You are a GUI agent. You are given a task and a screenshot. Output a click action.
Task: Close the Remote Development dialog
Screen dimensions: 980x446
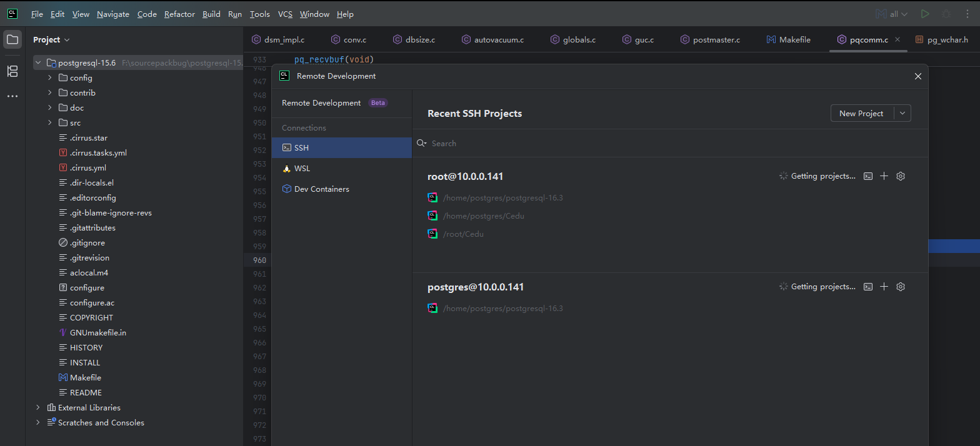click(918, 76)
